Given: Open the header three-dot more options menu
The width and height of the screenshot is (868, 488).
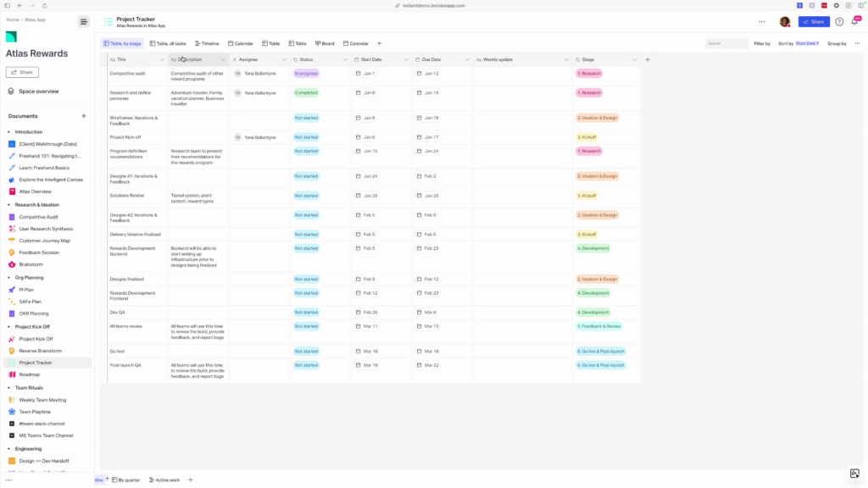Looking at the screenshot, I should [761, 21].
